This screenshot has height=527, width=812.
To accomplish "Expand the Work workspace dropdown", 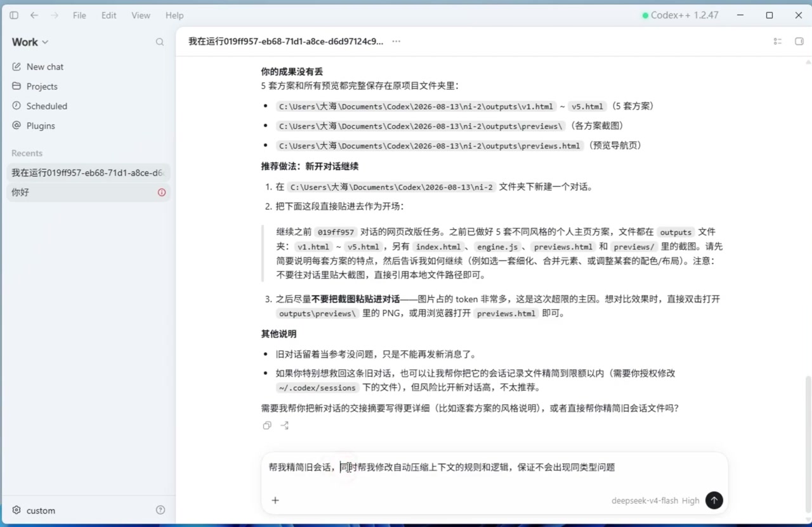I will pos(30,42).
